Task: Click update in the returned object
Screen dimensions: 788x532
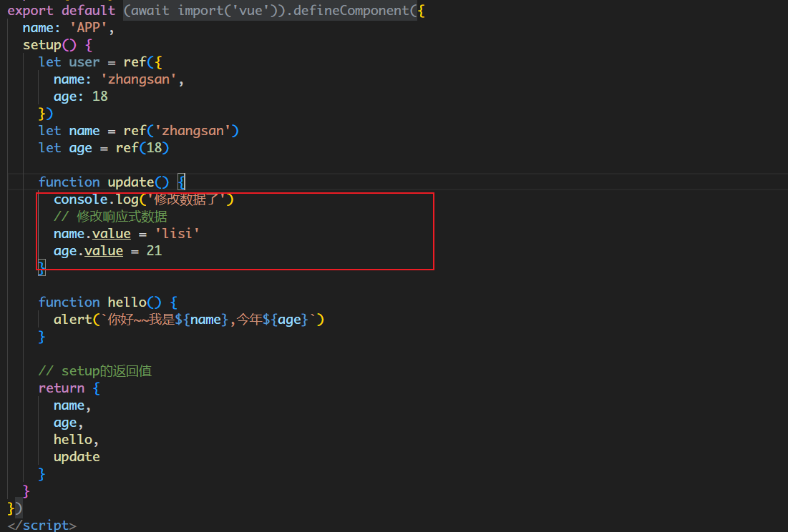Action: (x=77, y=457)
